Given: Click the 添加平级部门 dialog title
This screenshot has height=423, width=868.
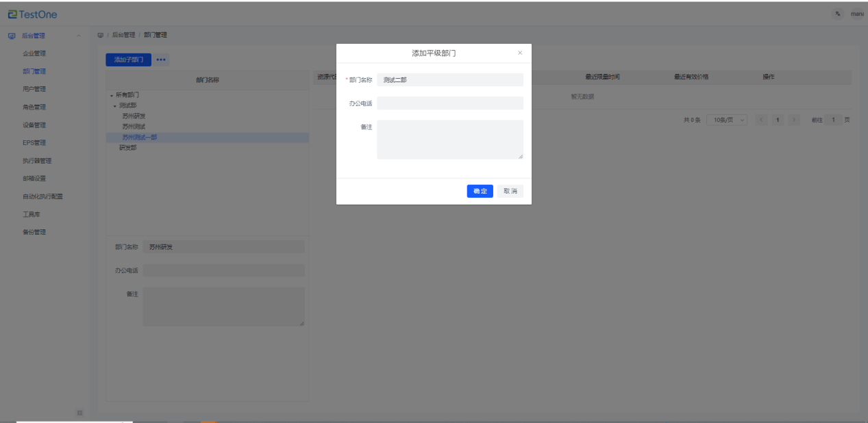Looking at the screenshot, I should (x=434, y=53).
